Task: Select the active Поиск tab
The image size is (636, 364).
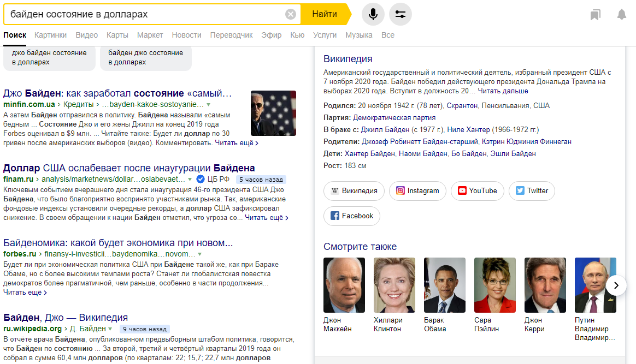Action: [x=15, y=35]
